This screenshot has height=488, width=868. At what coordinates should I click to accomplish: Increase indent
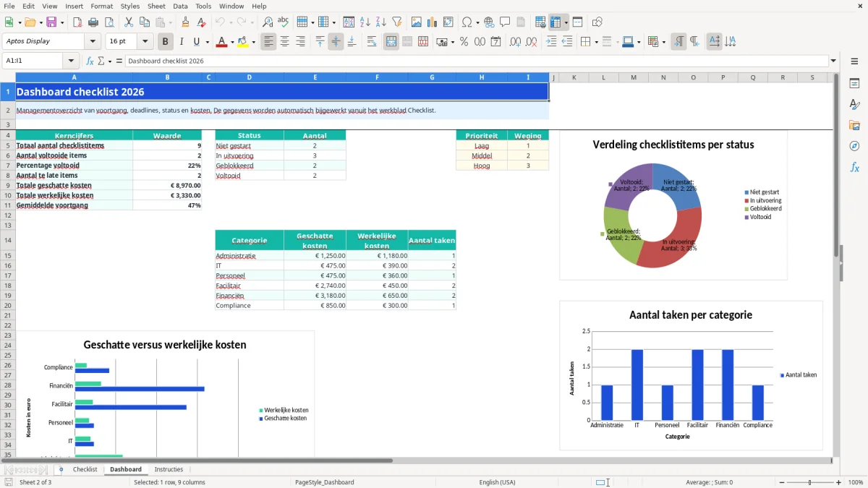tap(551, 41)
